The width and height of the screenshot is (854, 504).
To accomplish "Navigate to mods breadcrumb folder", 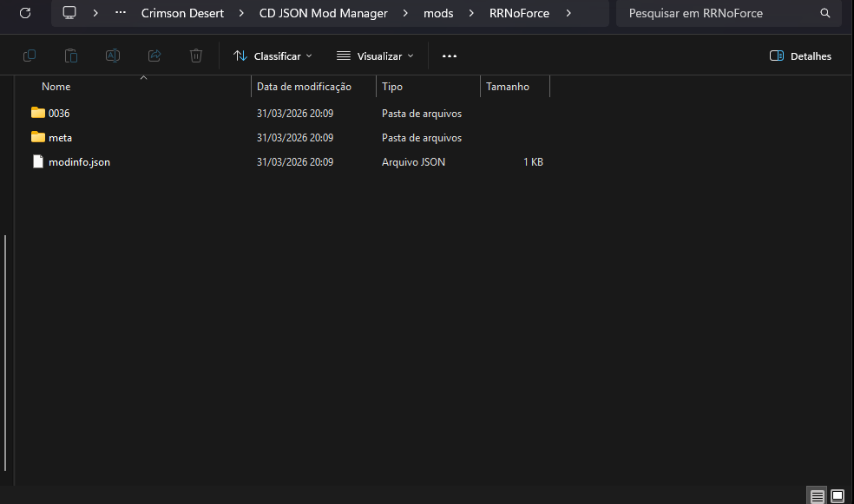I will [438, 13].
